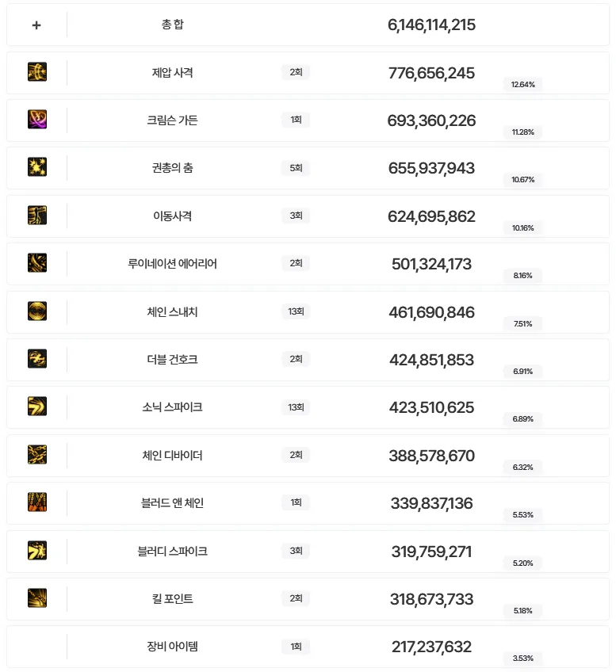Click the 블러드 앤 체인 skill icon

point(36,502)
